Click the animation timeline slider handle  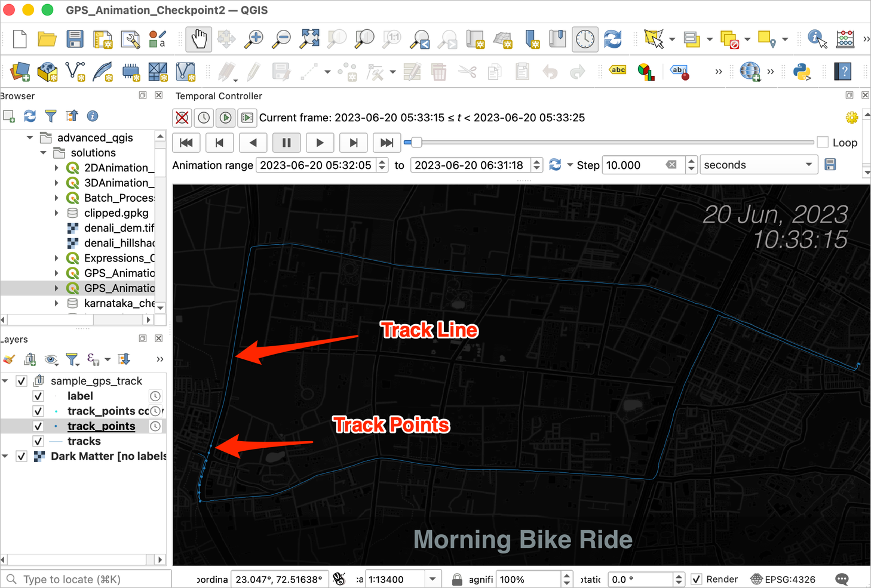pyautogui.click(x=416, y=142)
